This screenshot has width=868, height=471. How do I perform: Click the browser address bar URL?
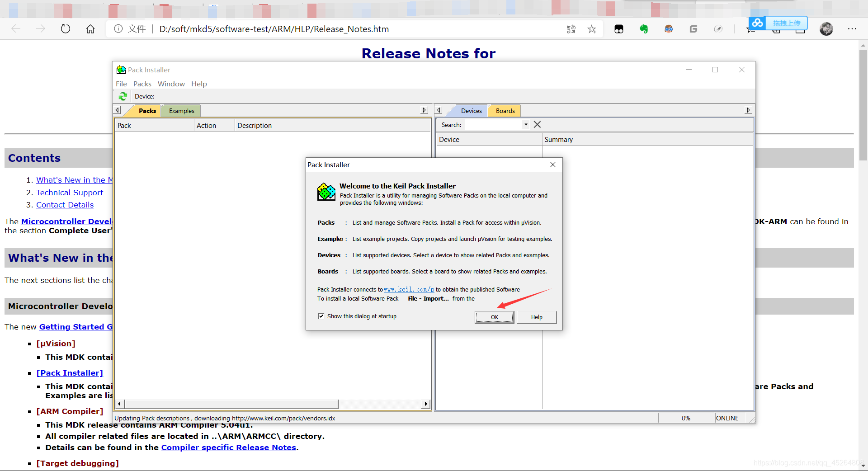tap(274, 29)
